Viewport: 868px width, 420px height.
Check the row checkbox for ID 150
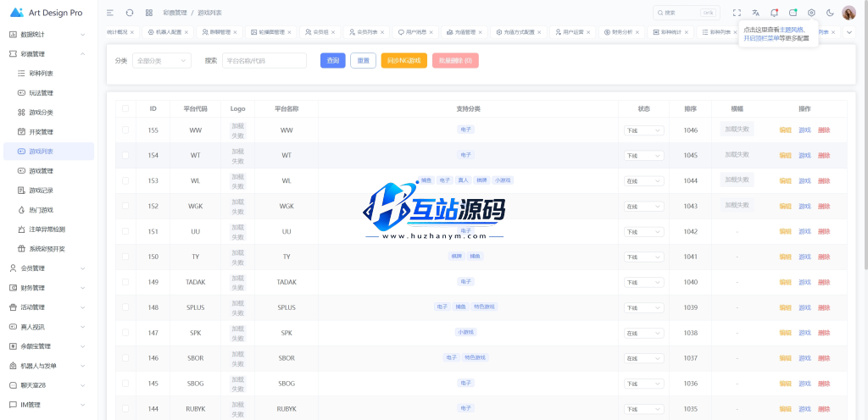[x=125, y=257]
